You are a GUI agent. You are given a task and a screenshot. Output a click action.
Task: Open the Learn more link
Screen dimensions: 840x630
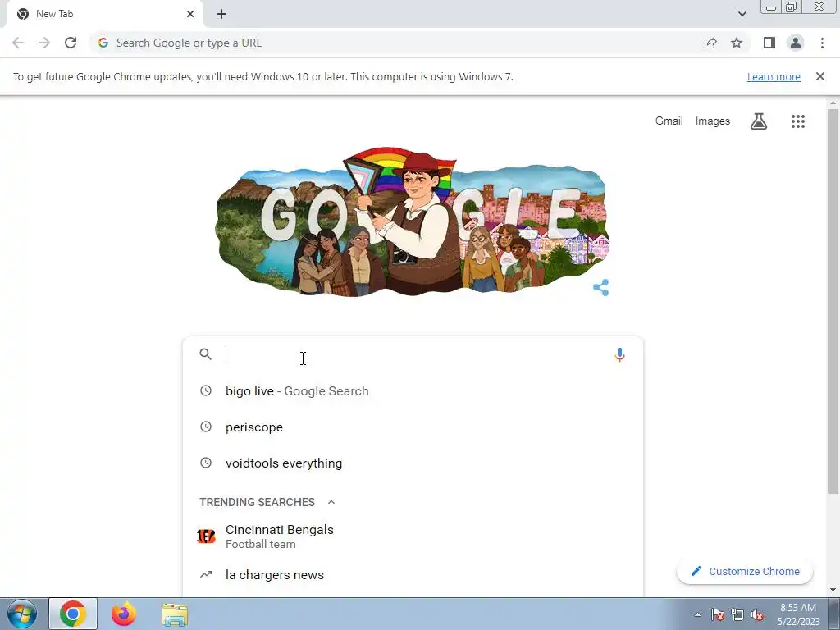pos(774,76)
